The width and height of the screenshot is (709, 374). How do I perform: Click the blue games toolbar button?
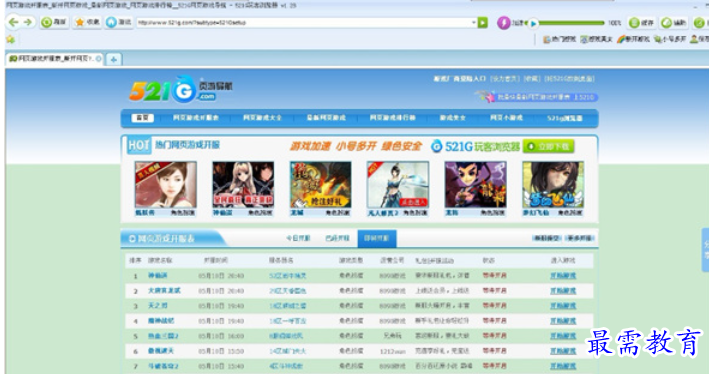[x=119, y=22]
